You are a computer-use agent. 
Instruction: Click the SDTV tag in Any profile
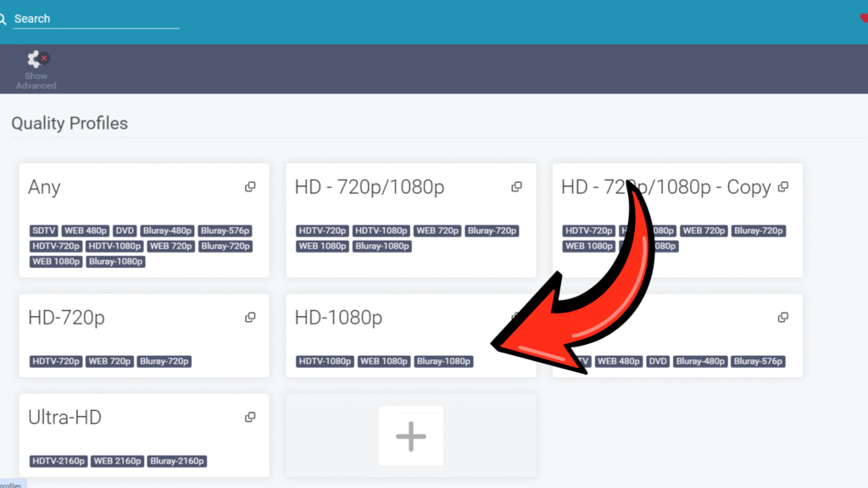coord(44,231)
